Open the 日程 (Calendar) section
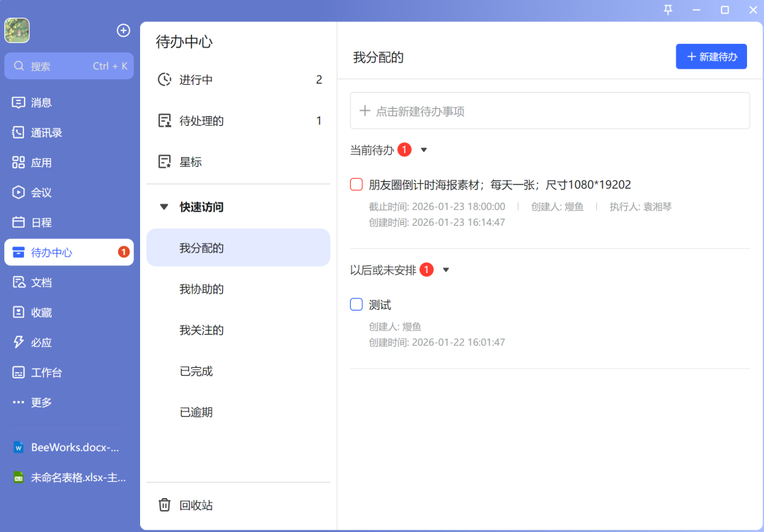Image resolution: width=764 pixels, height=532 pixels. pyautogui.click(x=44, y=221)
